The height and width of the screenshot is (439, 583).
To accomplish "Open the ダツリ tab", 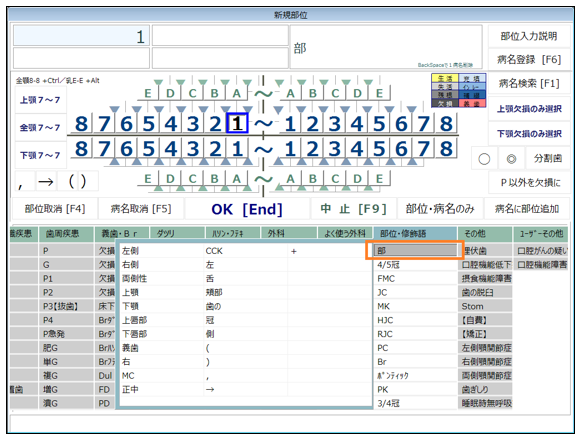I will coord(177,233).
